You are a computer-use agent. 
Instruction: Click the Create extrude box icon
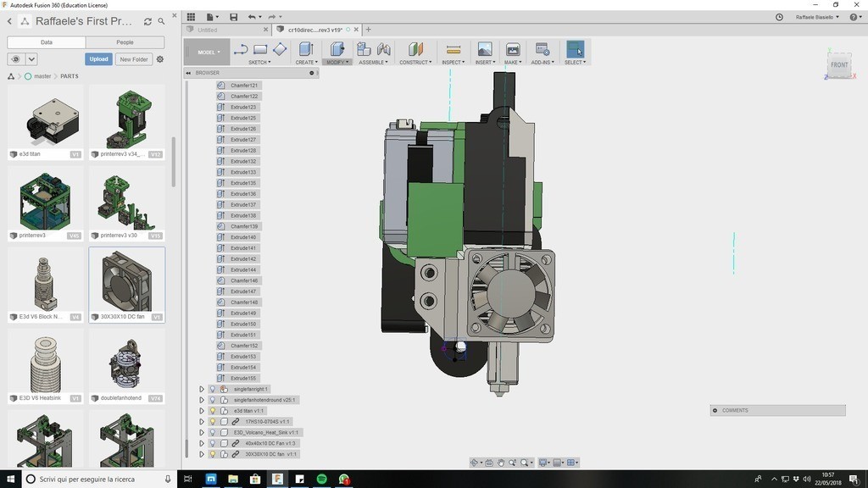(x=306, y=49)
